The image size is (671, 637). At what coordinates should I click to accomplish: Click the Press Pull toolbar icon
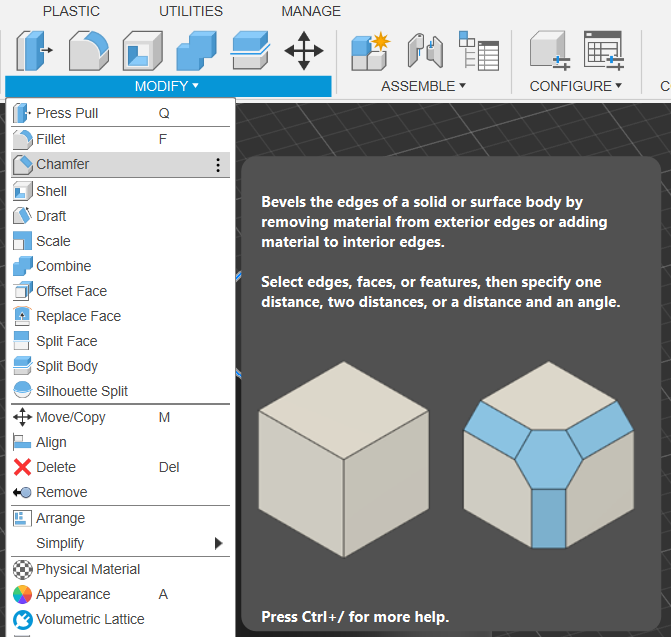34,50
